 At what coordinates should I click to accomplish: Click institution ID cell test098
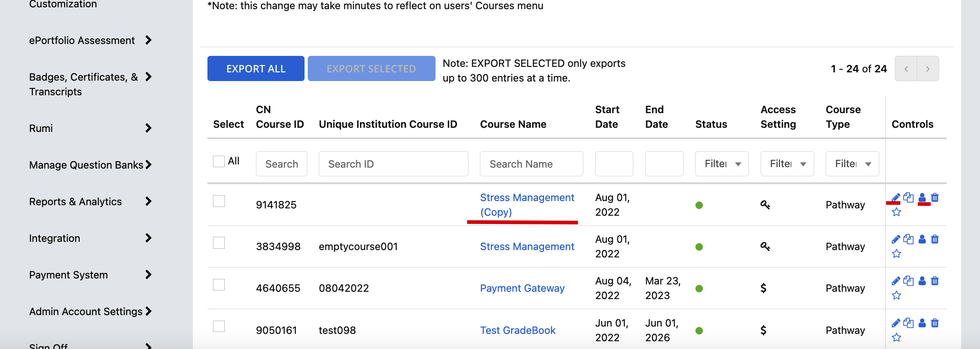click(x=337, y=330)
